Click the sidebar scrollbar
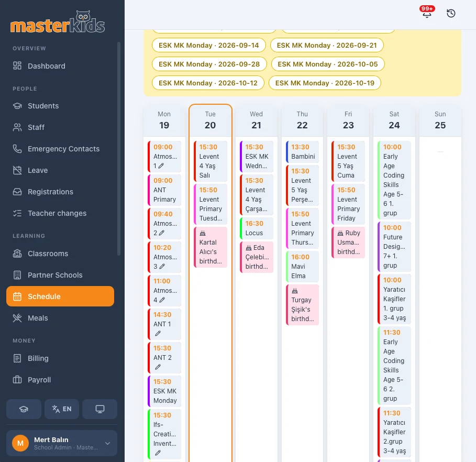Screen dimensions: 476x462 point(119,149)
